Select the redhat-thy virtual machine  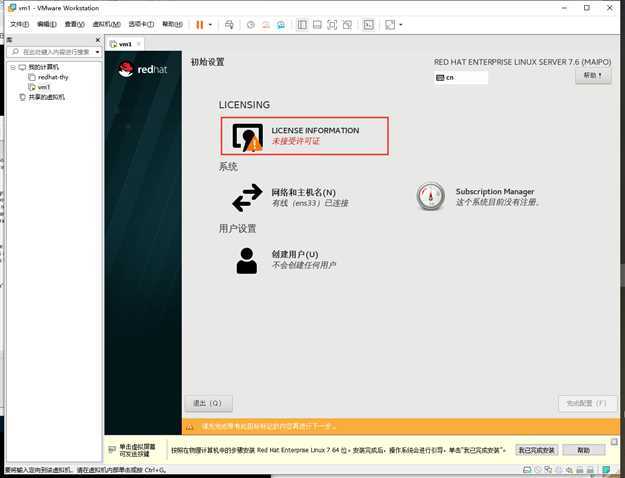click(53, 77)
